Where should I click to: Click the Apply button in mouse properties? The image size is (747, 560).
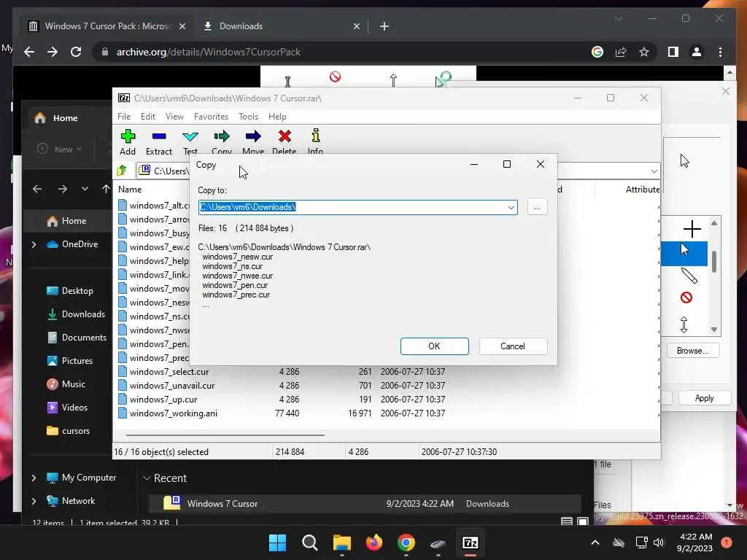click(x=704, y=398)
